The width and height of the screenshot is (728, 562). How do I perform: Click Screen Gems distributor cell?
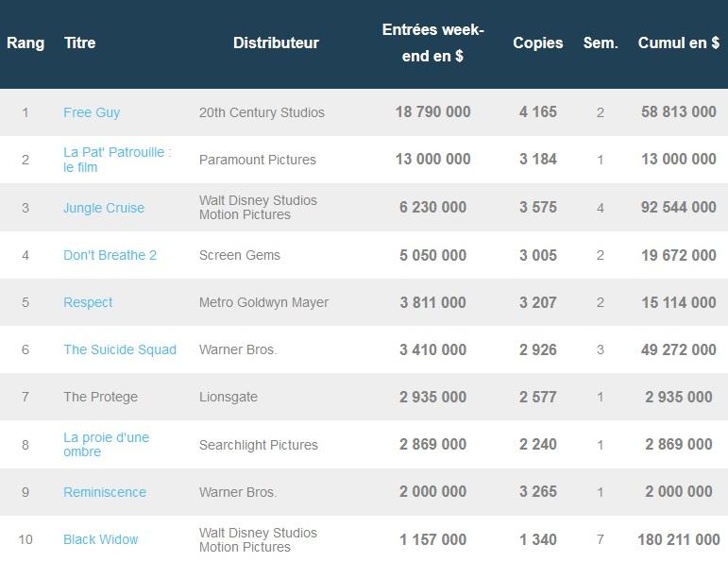click(240, 255)
